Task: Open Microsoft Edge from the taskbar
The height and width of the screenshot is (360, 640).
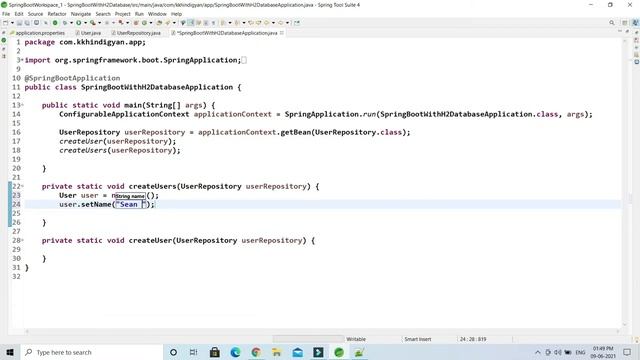Action: (x=235, y=352)
